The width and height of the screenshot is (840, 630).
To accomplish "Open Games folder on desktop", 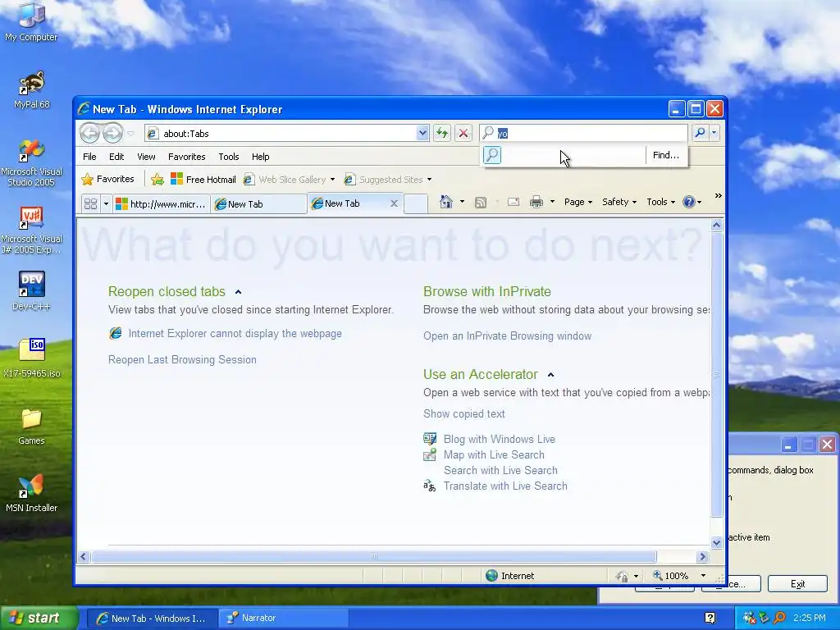I will pyautogui.click(x=31, y=427).
